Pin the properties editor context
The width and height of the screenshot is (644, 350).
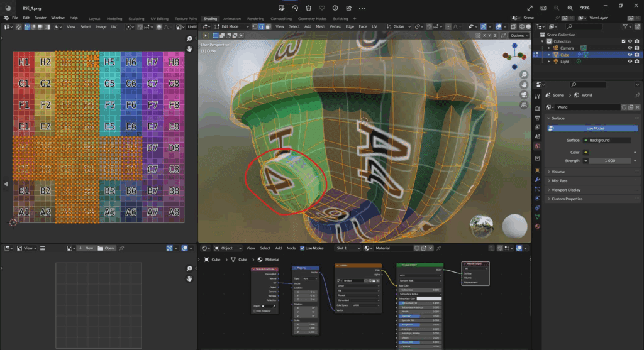pyautogui.click(x=638, y=95)
